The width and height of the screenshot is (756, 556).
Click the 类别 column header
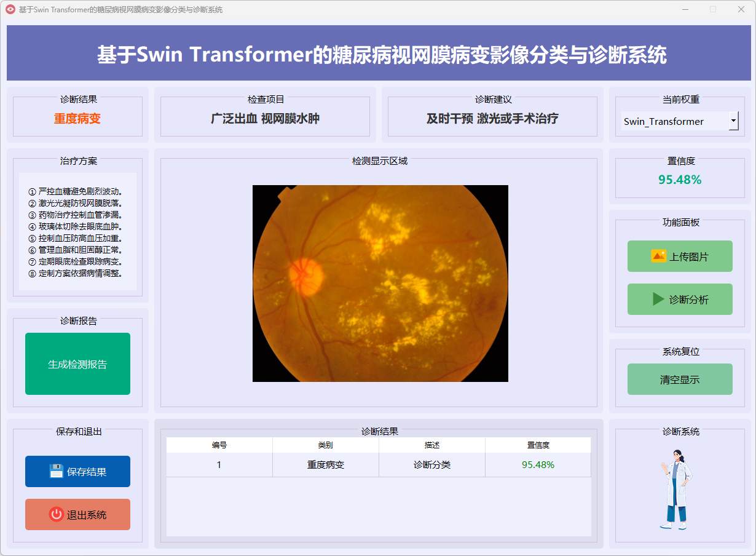pos(326,445)
